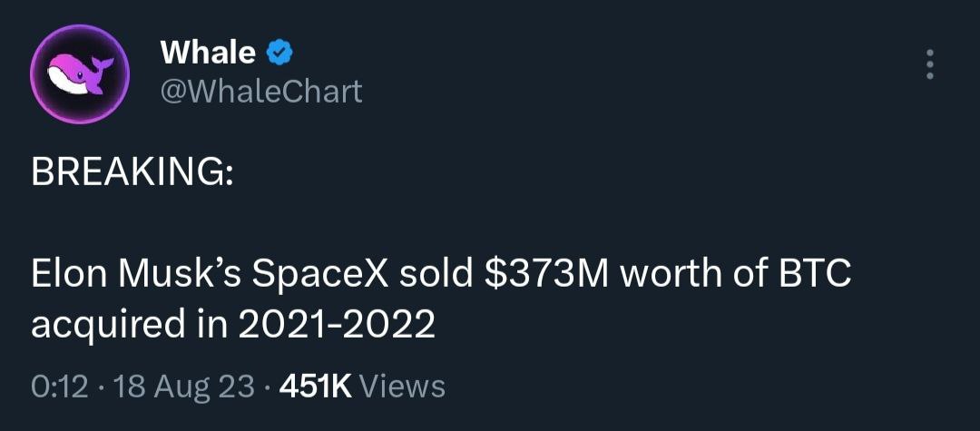This screenshot has width=980, height=431.
Task: Open the Whale display name profile
Action: pyautogui.click(x=208, y=53)
